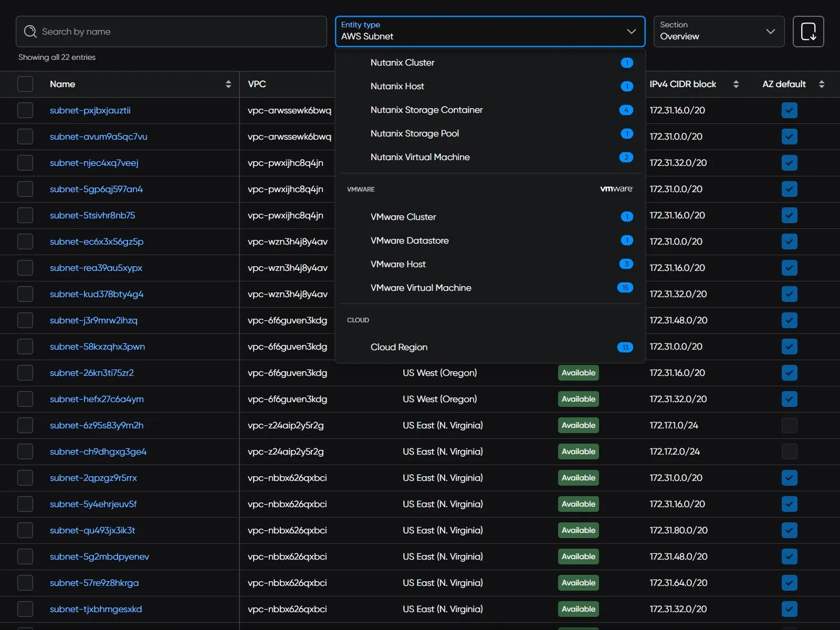840x630 pixels.
Task: Click the search magnifier icon
Action: (x=30, y=31)
